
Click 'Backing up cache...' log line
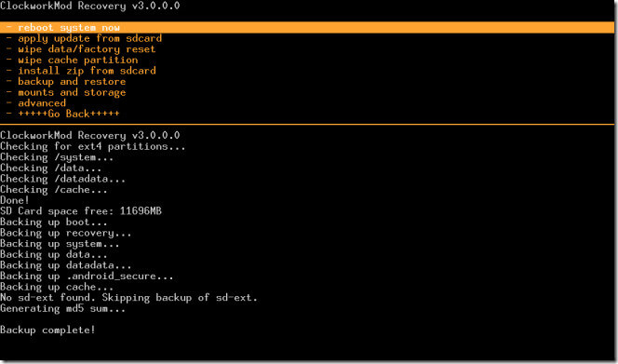(57, 287)
